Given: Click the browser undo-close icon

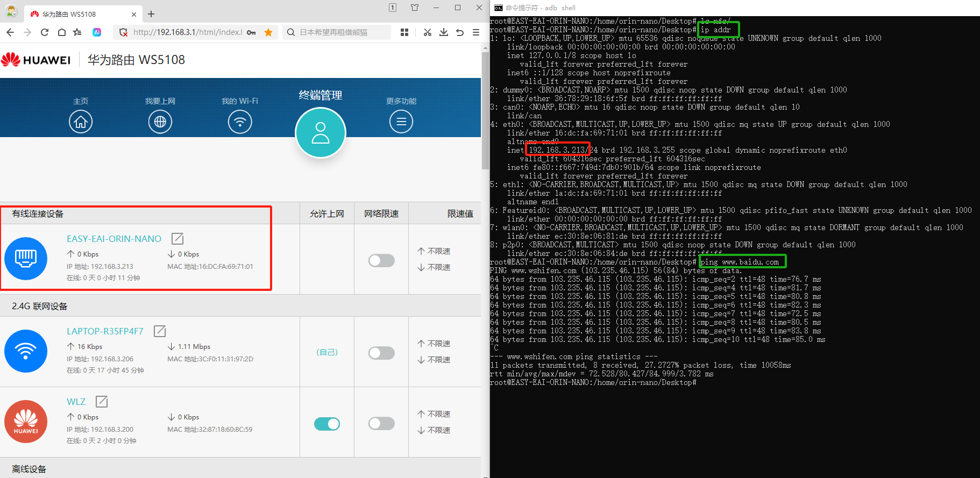Looking at the screenshot, I should point(460,32).
